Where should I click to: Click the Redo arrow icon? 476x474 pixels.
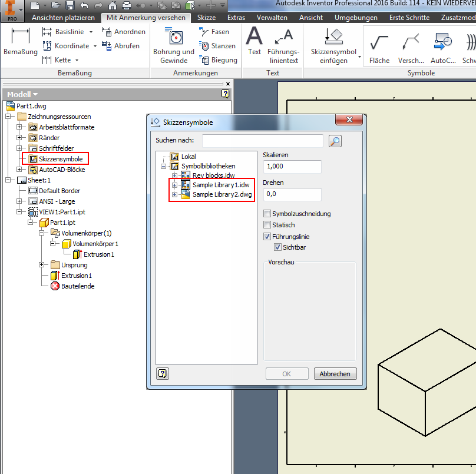click(98, 5)
